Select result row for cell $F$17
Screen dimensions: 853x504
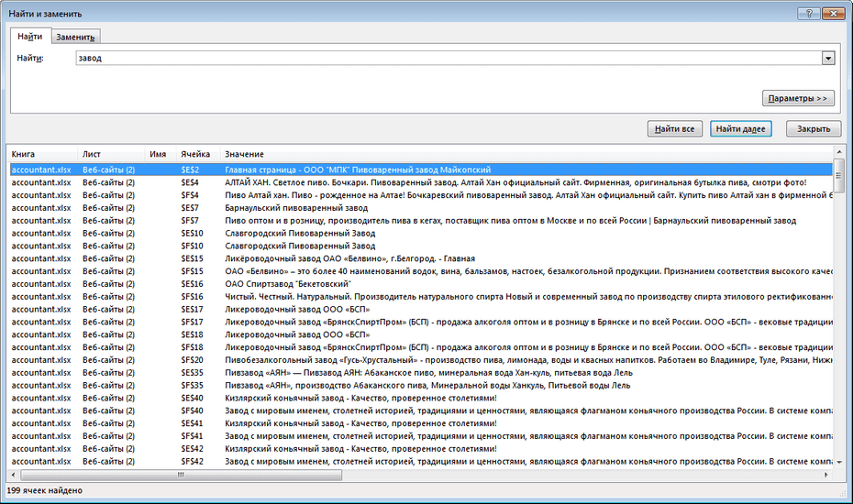421,322
